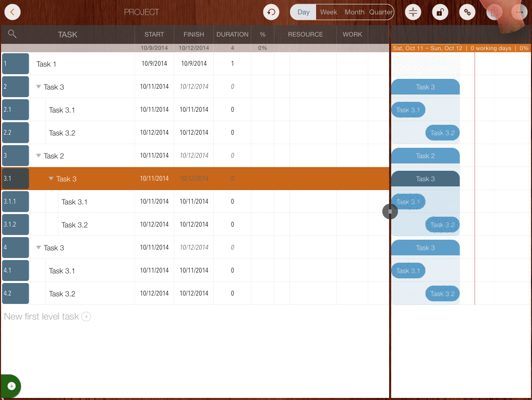Screen dimensions: 532x400
Task: Tap the back arrow button
Action: click(x=12, y=12)
